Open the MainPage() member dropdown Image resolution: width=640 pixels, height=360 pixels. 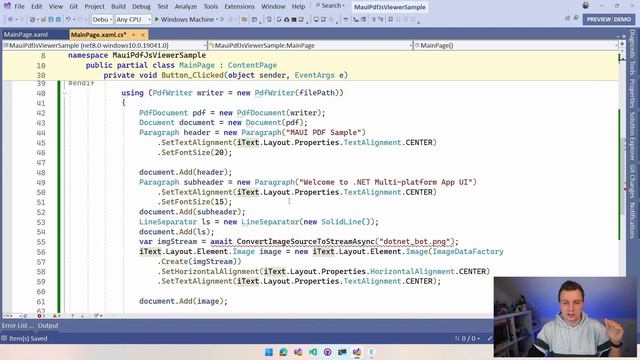click(x=516, y=45)
